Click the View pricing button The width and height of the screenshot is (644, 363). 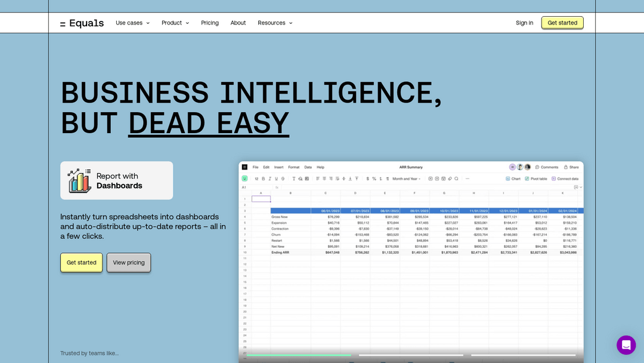click(x=129, y=262)
